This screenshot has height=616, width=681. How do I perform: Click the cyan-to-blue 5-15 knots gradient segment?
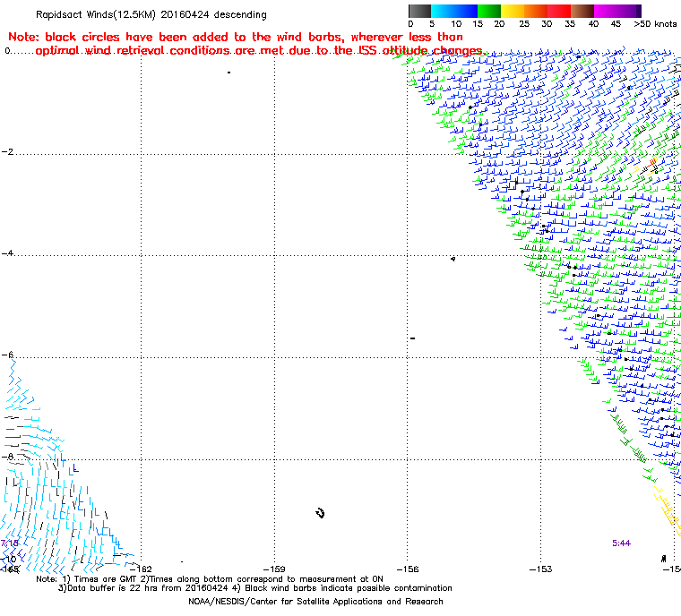(x=454, y=11)
